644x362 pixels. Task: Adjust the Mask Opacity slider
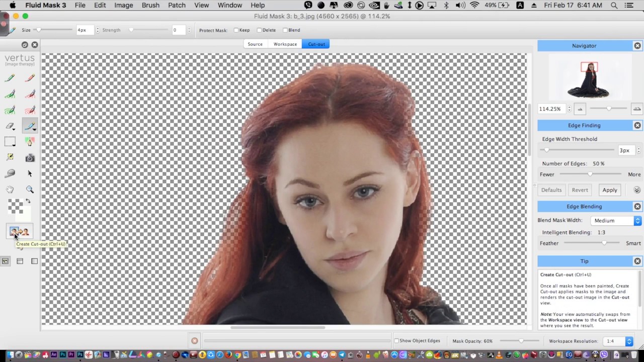521,341
